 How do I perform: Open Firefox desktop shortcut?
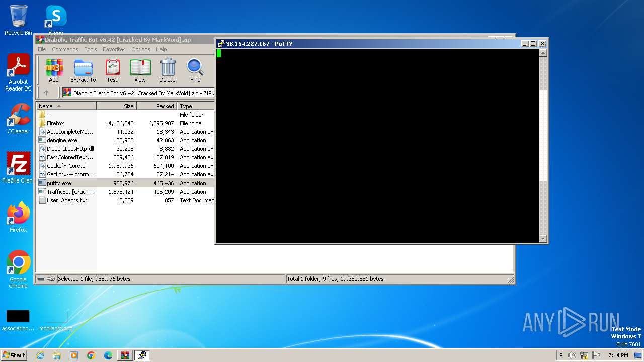18,217
